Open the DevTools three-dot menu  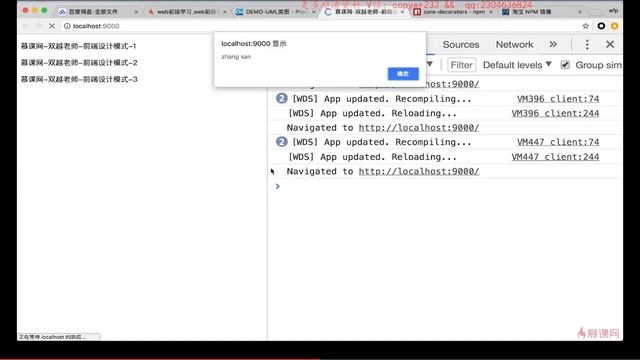pyautogui.click(x=587, y=44)
